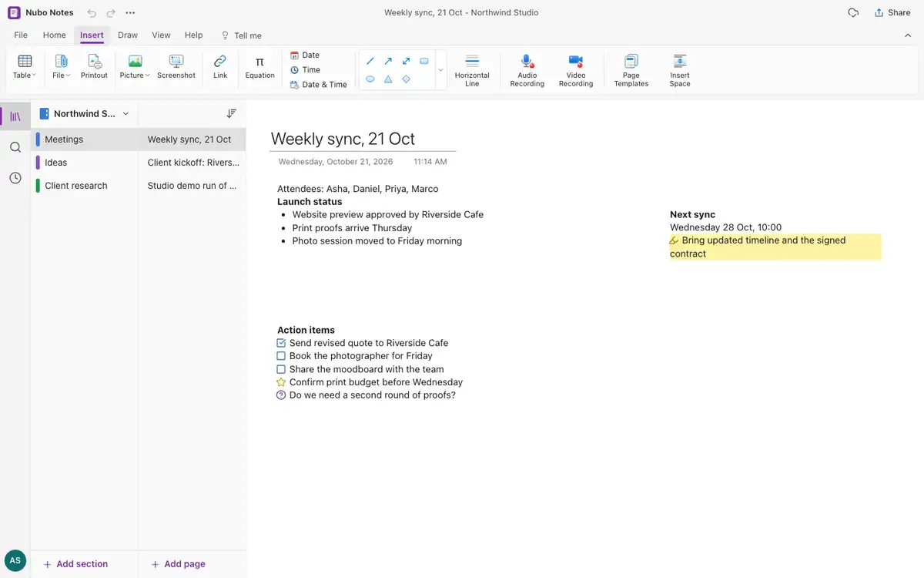Insert a Screenshot clipping
The height and width of the screenshot is (578, 924).
click(176, 67)
